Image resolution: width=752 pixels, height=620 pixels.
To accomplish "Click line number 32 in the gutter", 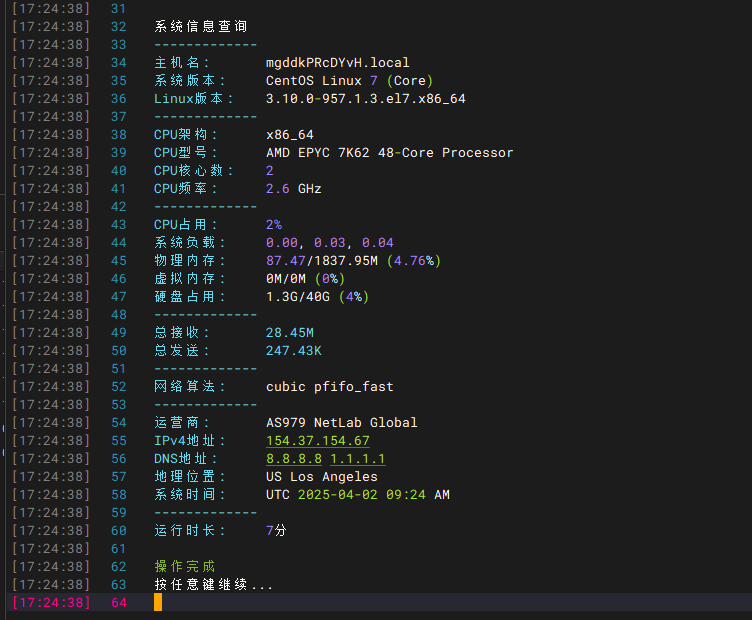I will click(119, 27).
